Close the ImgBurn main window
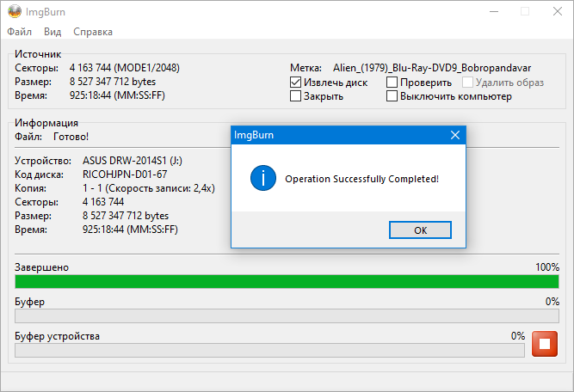Image resolution: width=574 pixels, height=392 pixels. 558,12
